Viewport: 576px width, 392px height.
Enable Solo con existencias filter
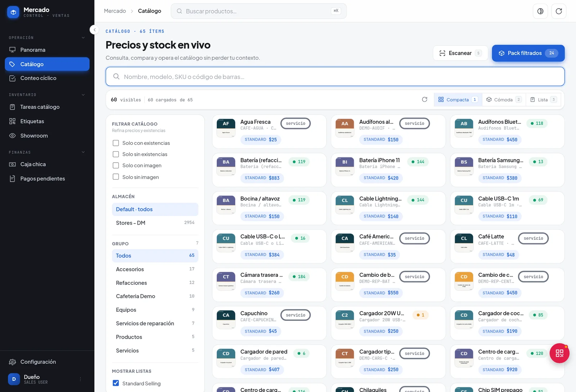click(116, 143)
